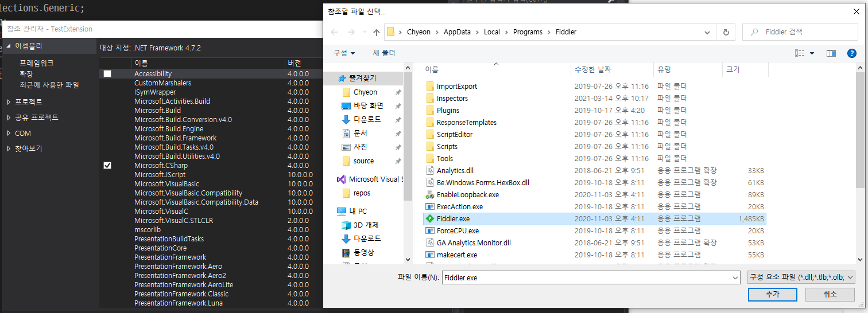The image size is (868, 313).
Task: Change the file view layout icon
Action: 800,53
